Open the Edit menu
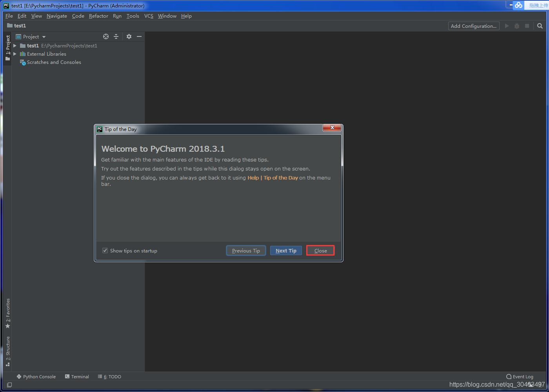Image resolution: width=549 pixels, height=392 pixels. [x=22, y=16]
